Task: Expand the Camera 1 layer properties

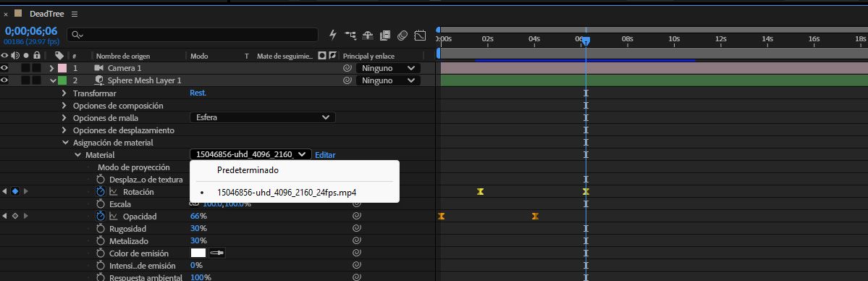Action: [52, 68]
